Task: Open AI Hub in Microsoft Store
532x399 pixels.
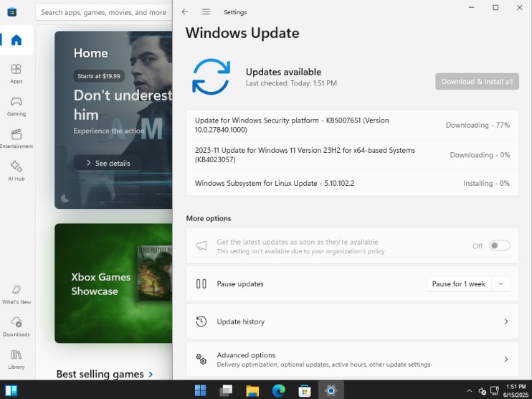Action: (x=16, y=171)
